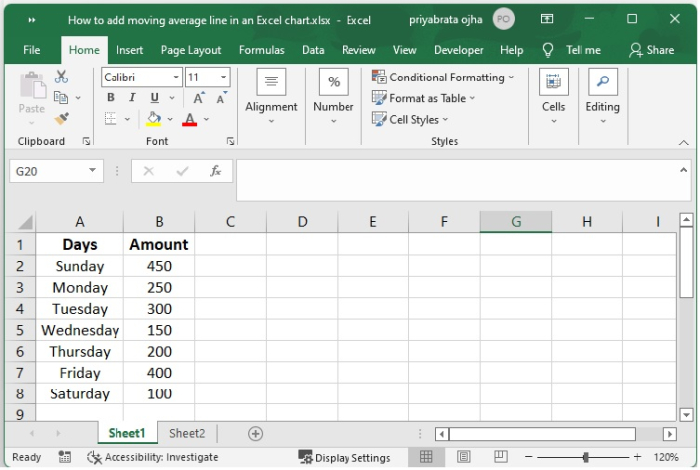Screen dimensions: 700x470
Task: Click the Insert Function fx icon
Action: (x=215, y=172)
